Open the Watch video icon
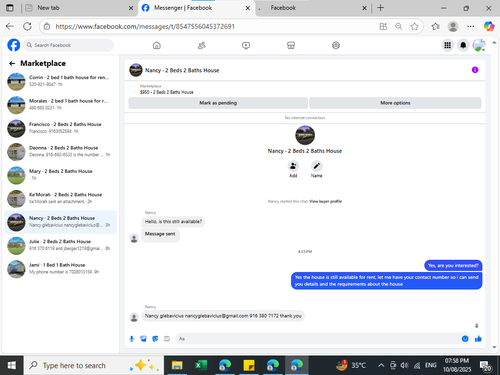The height and width of the screenshot is (375, 500). click(246, 45)
